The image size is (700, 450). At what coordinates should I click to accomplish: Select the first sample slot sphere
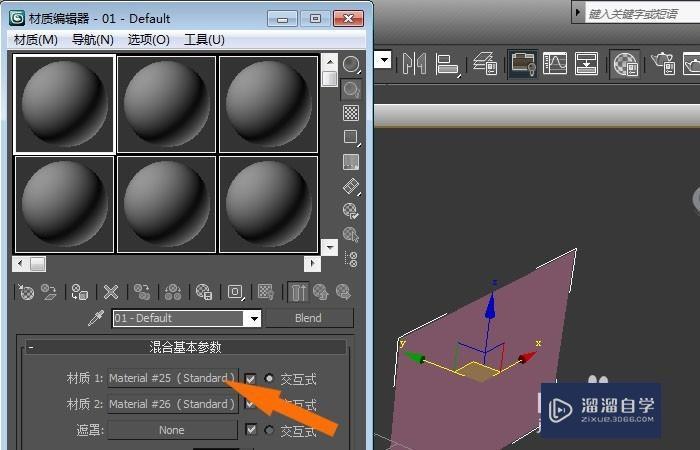[65, 104]
